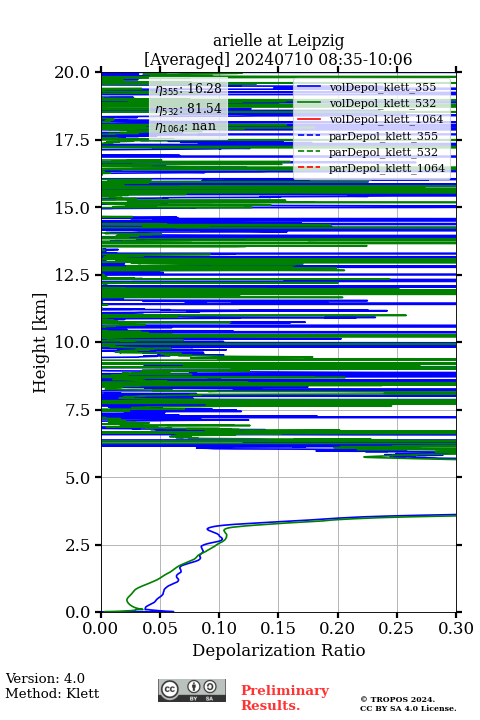Select the volDepol_klett_1064 legend entry

370,119
